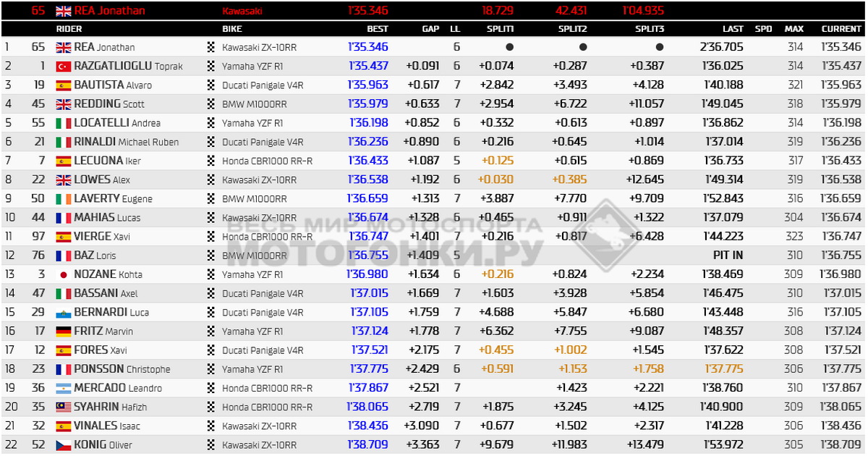Click the SPLIT1 column header
This screenshot has width=868, height=456.
point(501,29)
